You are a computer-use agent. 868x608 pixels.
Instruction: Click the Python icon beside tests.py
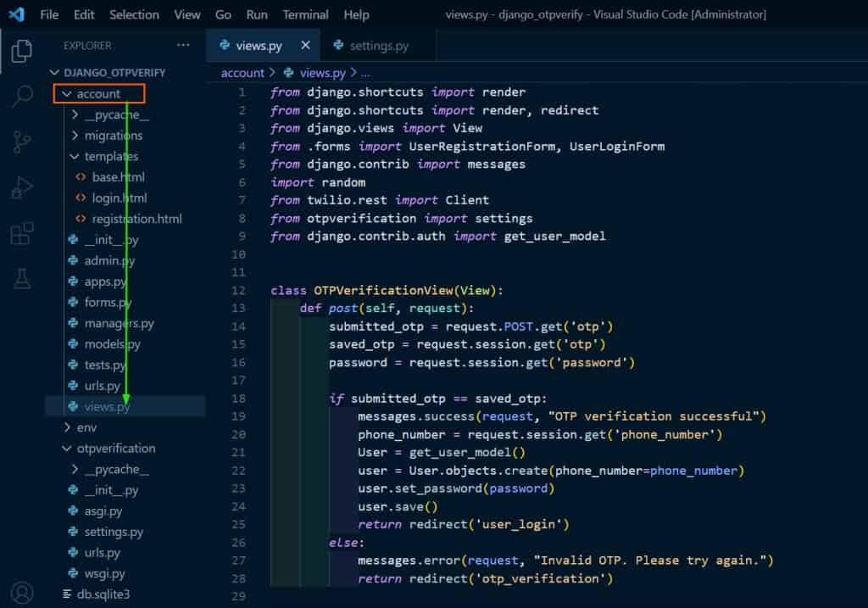click(73, 365)
